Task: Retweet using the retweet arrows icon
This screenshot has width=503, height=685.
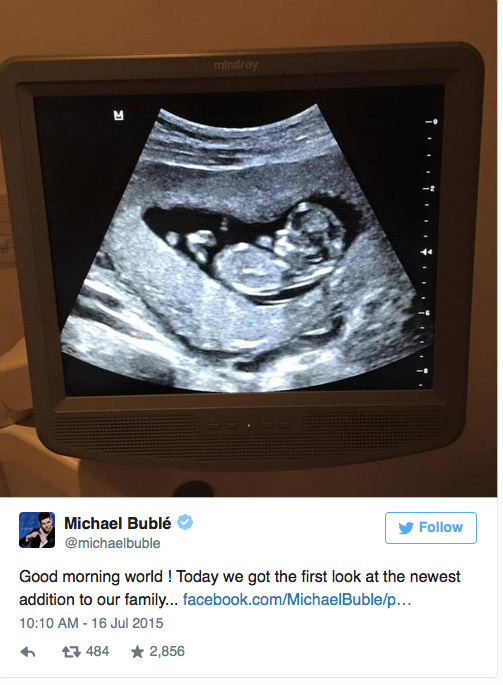Action: click(x=71, y=652)
